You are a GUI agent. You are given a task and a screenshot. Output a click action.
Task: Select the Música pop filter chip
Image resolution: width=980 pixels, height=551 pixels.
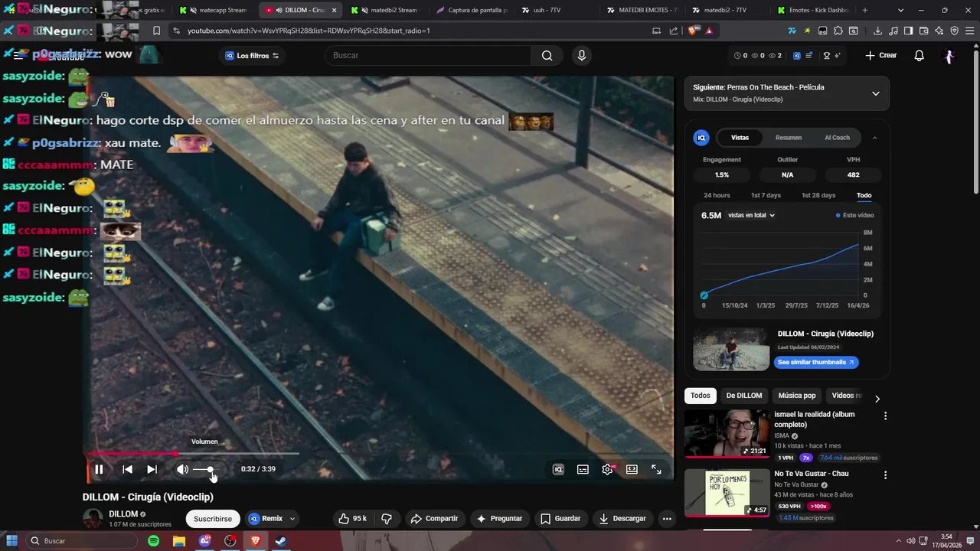797,396
